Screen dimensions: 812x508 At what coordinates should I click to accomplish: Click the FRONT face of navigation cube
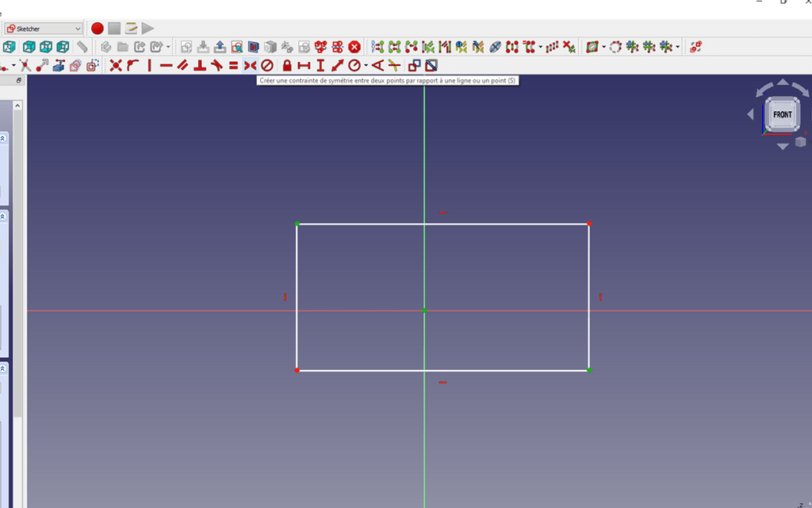[783, 114]
